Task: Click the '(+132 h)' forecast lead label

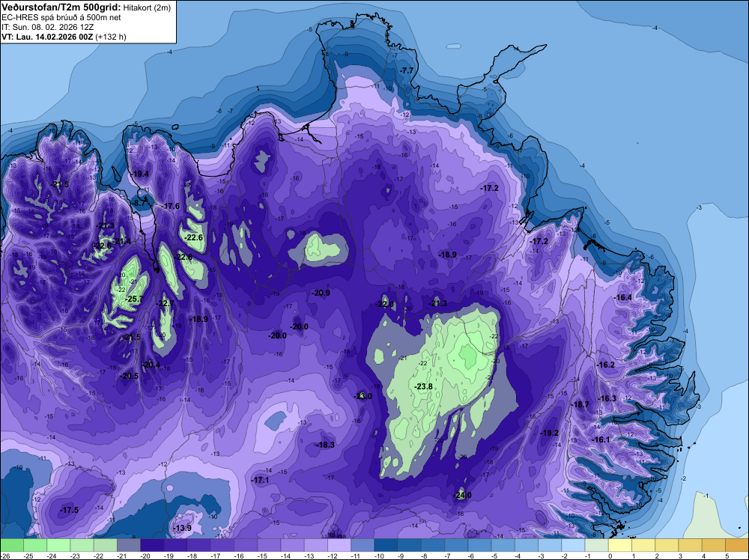Action: [111, 37]
